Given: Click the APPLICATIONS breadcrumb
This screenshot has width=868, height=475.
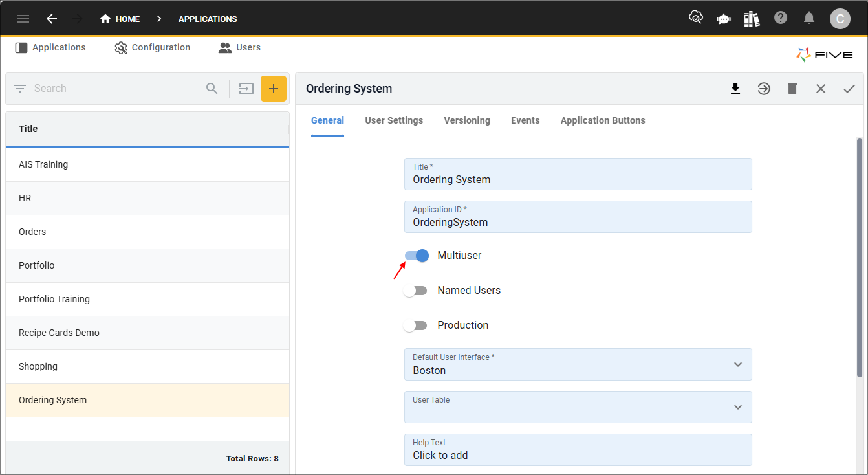Looking at the screenshot, I should [208, 19].
